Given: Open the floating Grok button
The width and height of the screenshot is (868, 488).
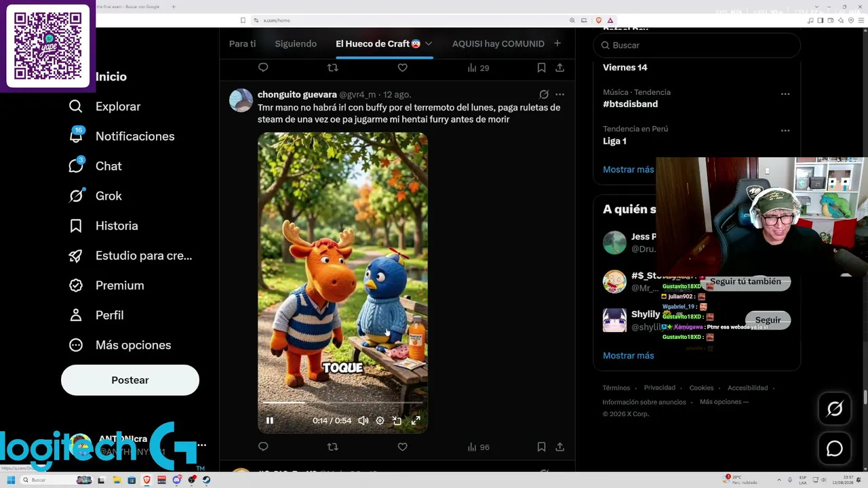Looking at the screenshot, I should coord(835,409).
